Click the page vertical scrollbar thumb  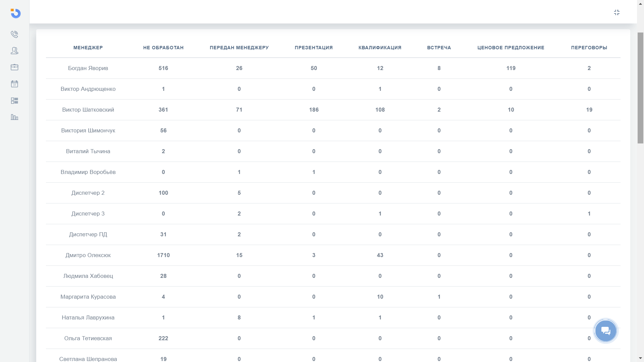640,88
